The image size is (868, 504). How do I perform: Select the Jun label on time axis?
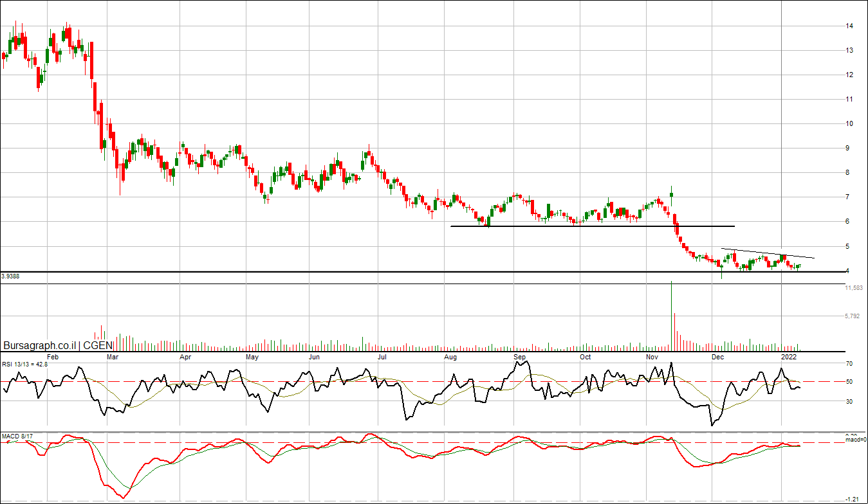click(x=314, y=356)
